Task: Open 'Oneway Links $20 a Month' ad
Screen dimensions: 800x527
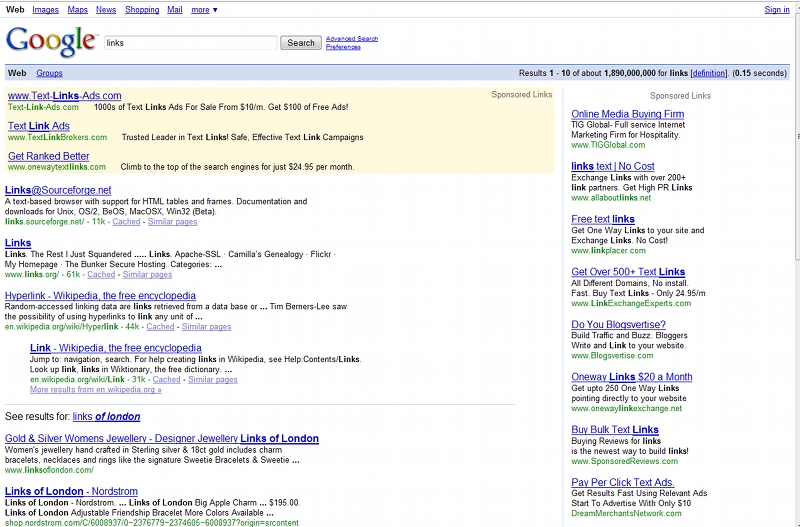Action: (632, 377)
